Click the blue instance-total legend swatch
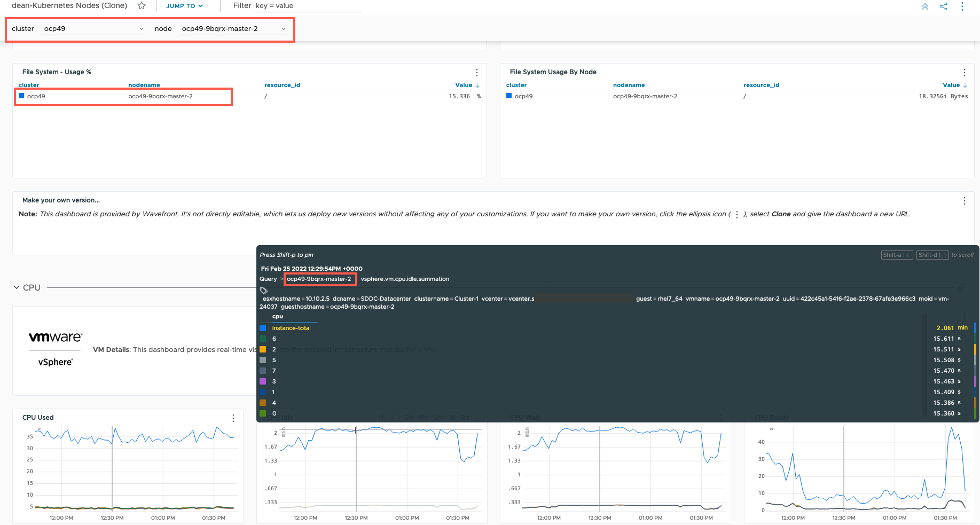The image size is (980, 525). click(263, 328)
